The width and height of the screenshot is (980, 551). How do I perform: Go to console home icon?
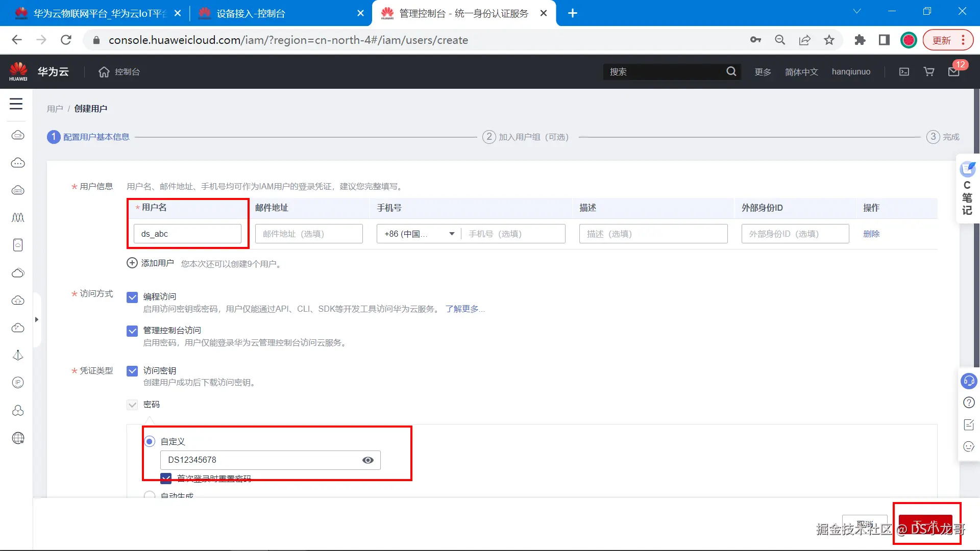click(104, 72)
